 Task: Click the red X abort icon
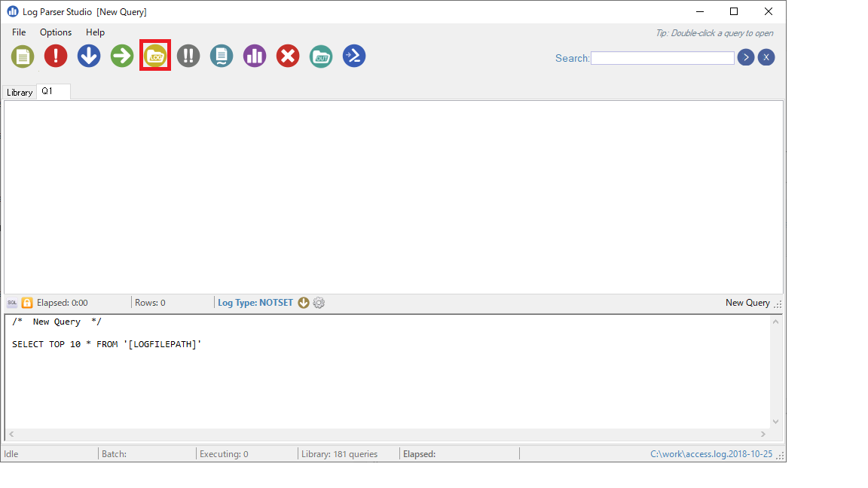pos(288,56)
